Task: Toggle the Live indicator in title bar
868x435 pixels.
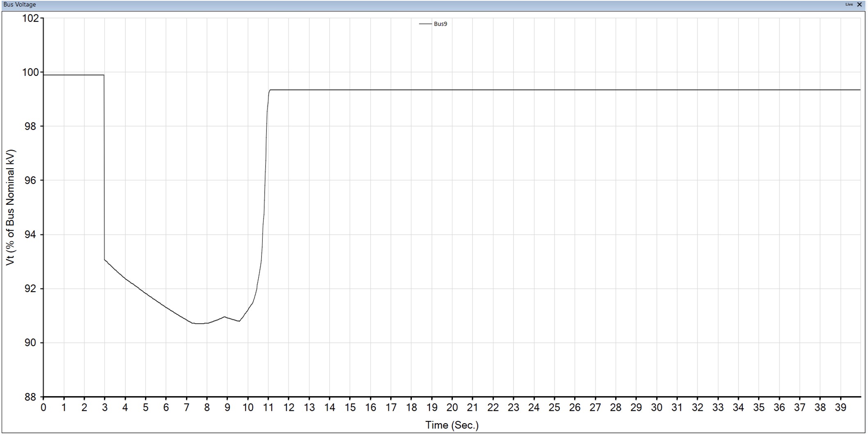Action: 849,5
